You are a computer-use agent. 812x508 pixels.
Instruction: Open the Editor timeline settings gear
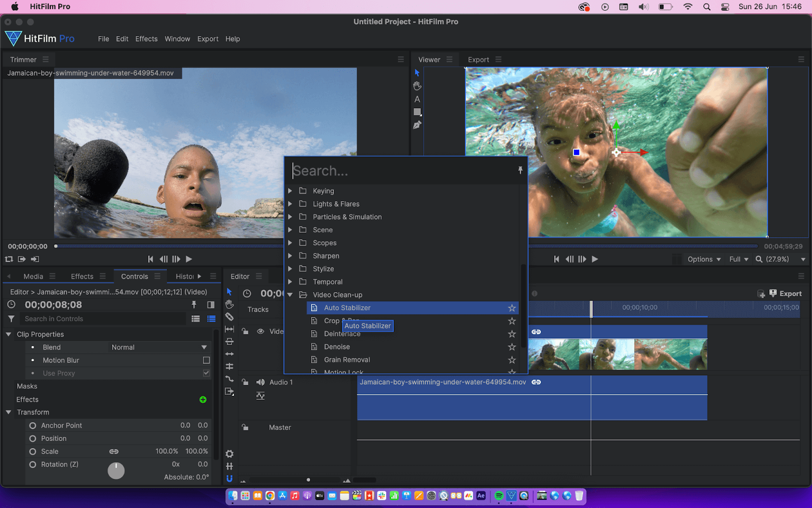pos(229,454)
